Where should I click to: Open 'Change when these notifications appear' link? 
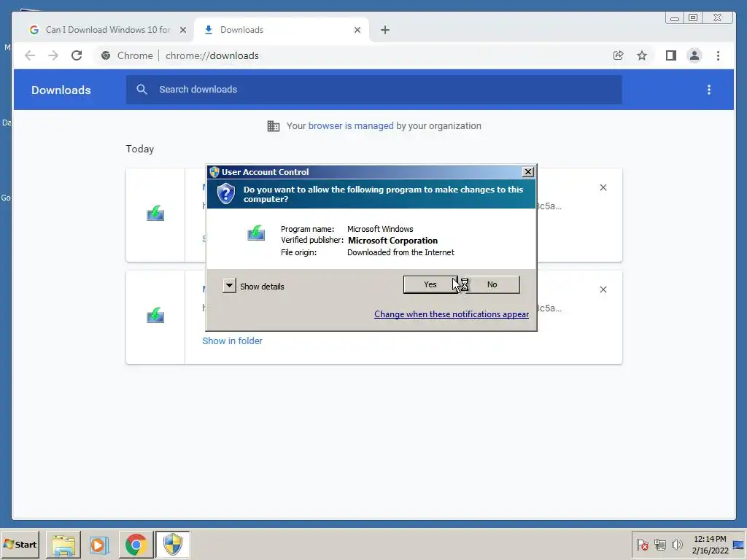coord(451,314)
